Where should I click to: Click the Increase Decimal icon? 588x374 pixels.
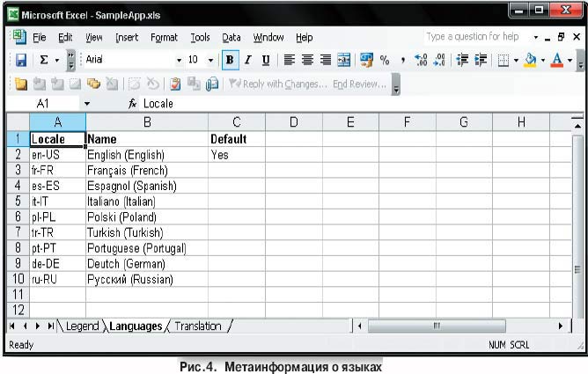(x=421, y=61)
